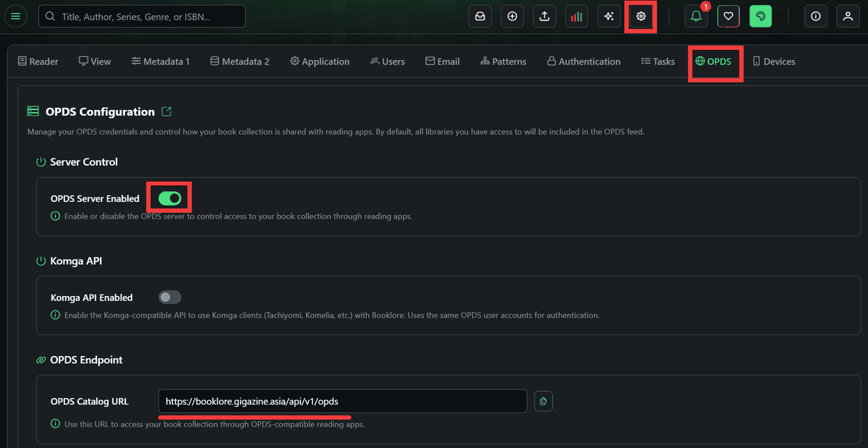Image resolution: width=868 pixels, height=448 pixels.
Task: Open the user profile icon
Action: coord(848,16)
